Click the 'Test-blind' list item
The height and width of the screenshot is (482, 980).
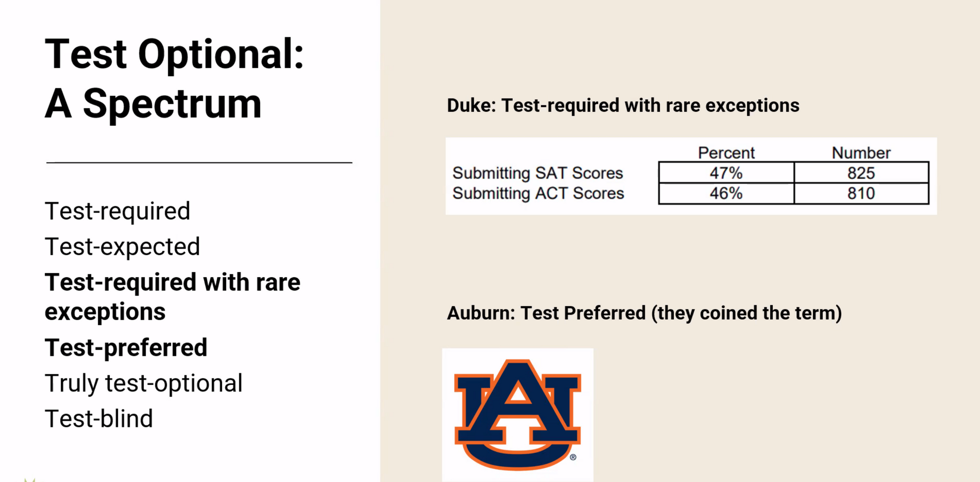coord(99,419)
